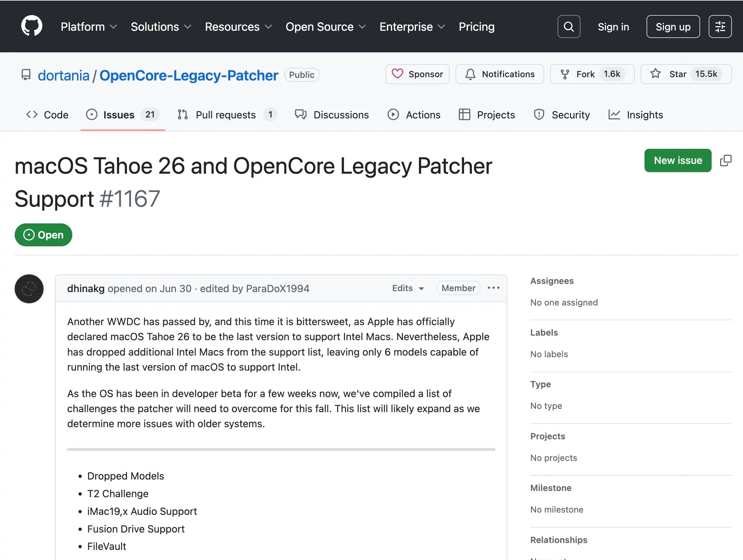Open the search magnifier icon
The height and width of the screenshot is (560, 743).
pyautogui.click(x=568, y=26)
